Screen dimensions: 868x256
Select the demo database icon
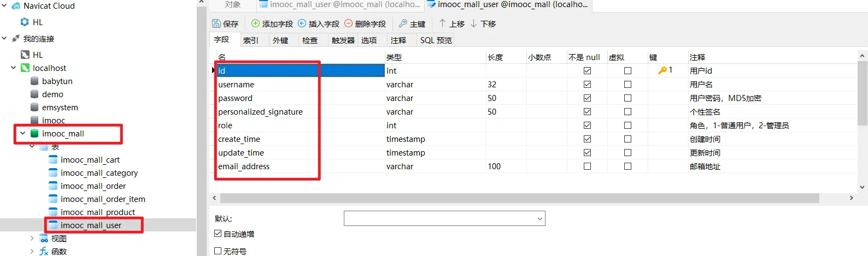(x=34, y=94)
